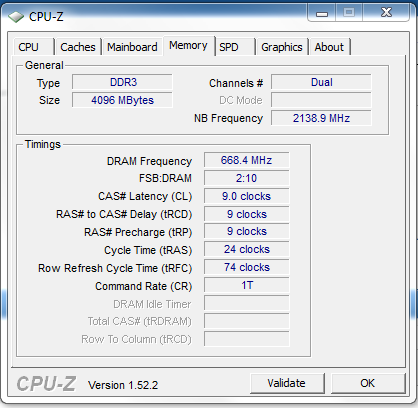Click the Validate button
Image resolution: width=418 pixels, height=408 pixels.
[287, 383]
